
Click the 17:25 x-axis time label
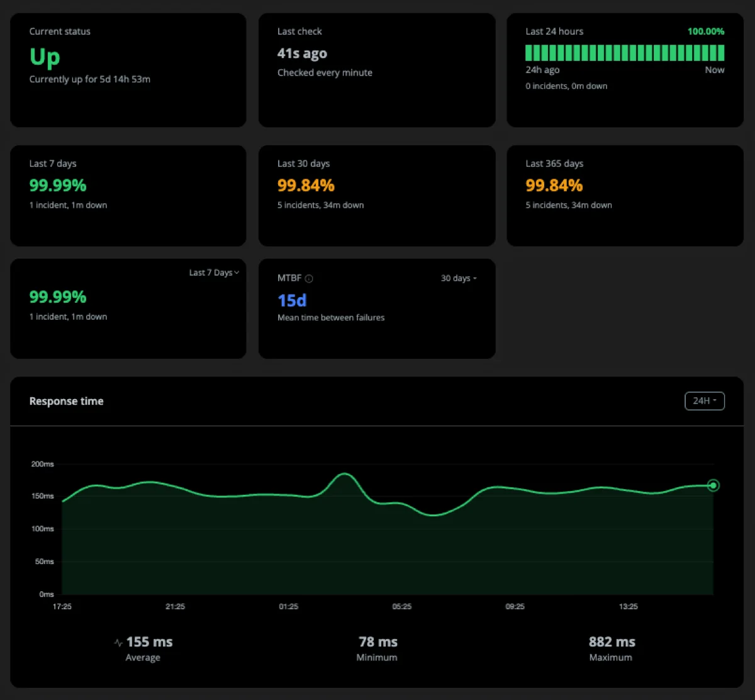point(62,607)
